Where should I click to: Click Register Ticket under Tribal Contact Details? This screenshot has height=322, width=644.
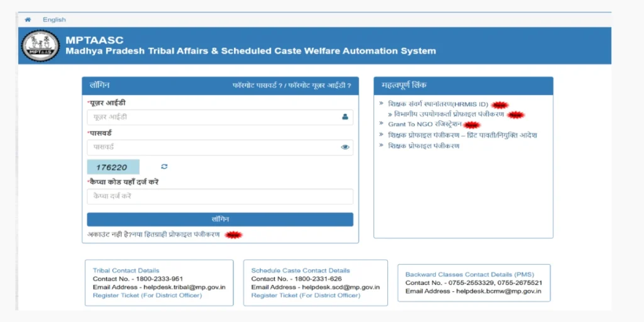(x=147, y=296)
